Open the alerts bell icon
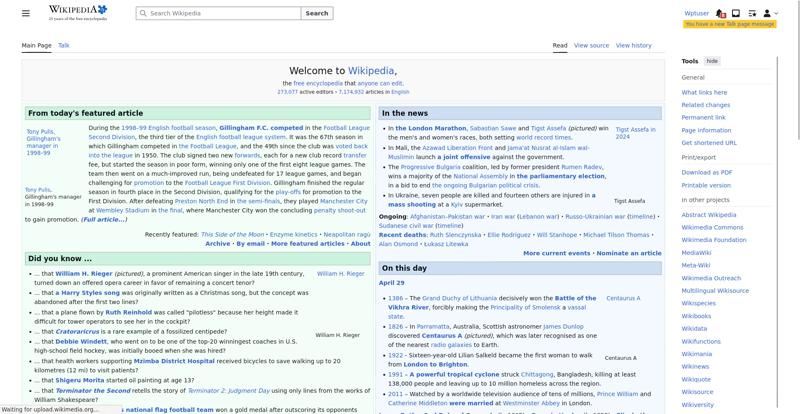Image resolution: width=800 pixels, height=414 pixels. point(721,13)
